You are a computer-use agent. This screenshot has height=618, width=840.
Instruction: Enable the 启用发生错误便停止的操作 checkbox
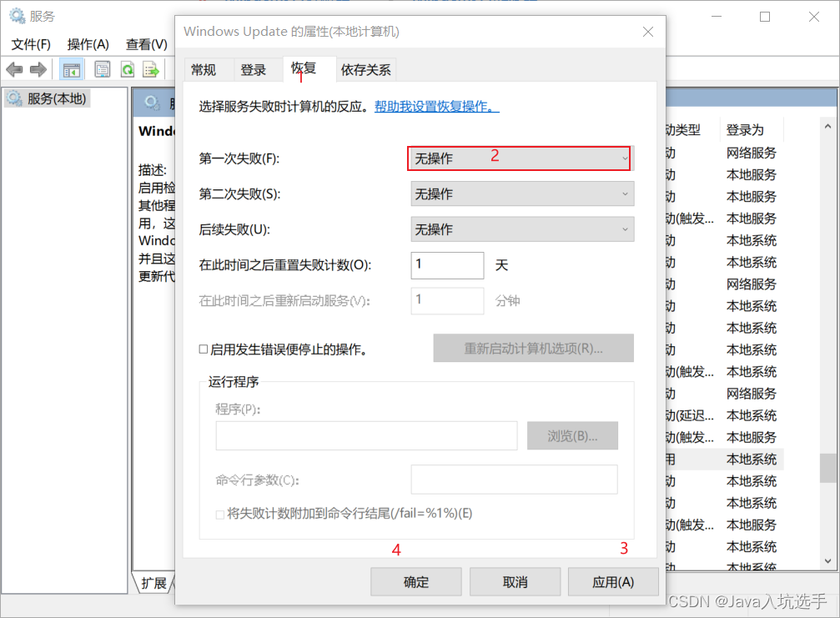(204, 349)
